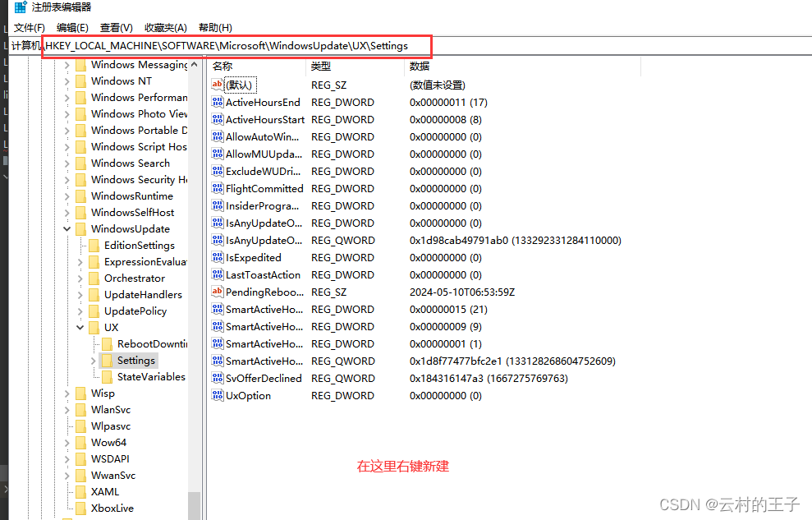This screenshot has width=812, height=520.
Task: Expand the UpdateHandlers tree node
Action: pos(80,295)
